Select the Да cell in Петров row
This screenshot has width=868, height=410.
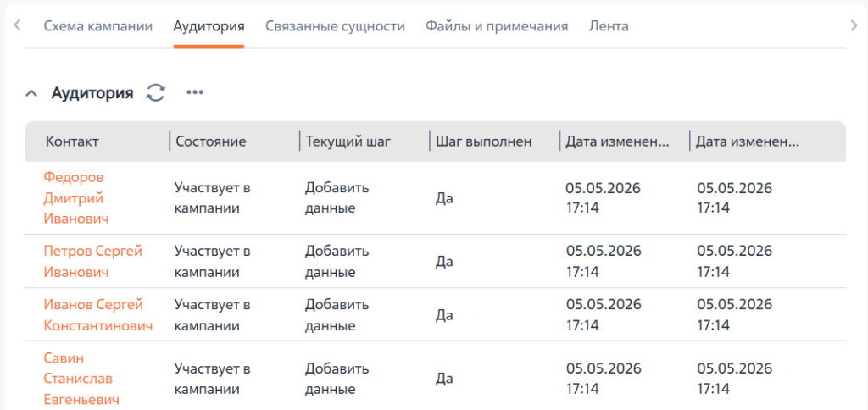coord(444,261)
